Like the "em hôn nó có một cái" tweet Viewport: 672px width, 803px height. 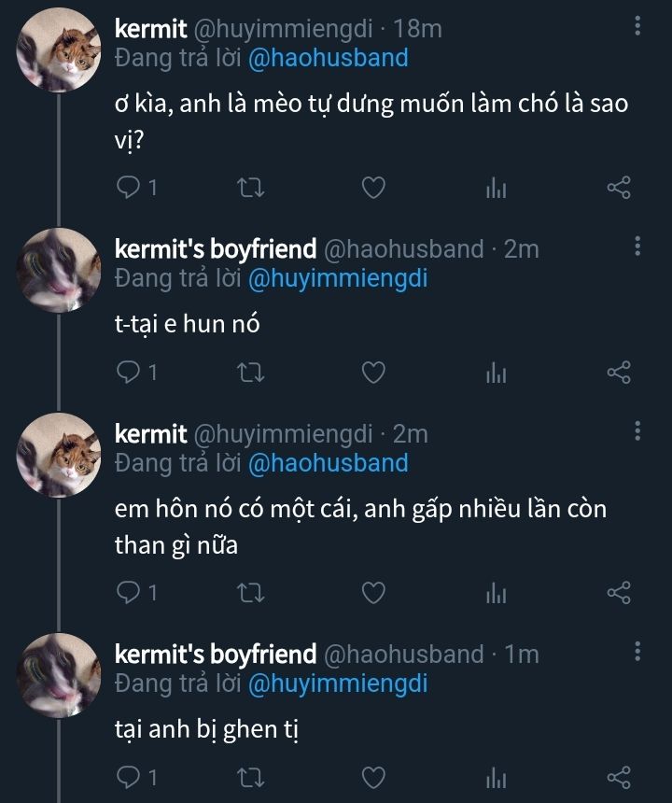click(x=373, y=592)
